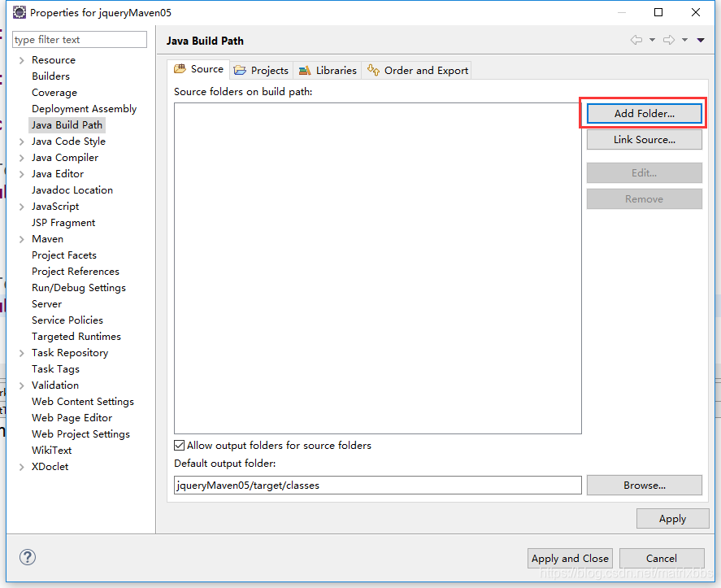Toggle Allow output folders for source folders
This screenshot has width=721, height=588.
point(180,446)
